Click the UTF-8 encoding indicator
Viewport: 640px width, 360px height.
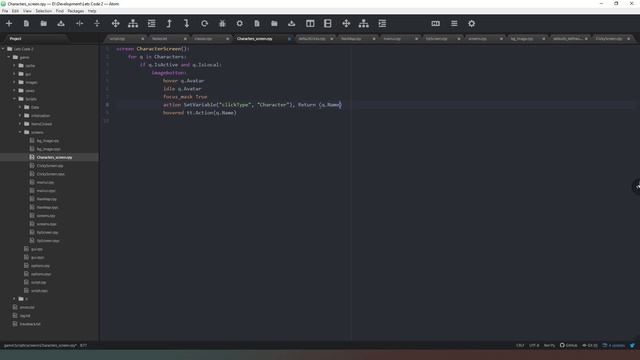click(x=534, y=345)
